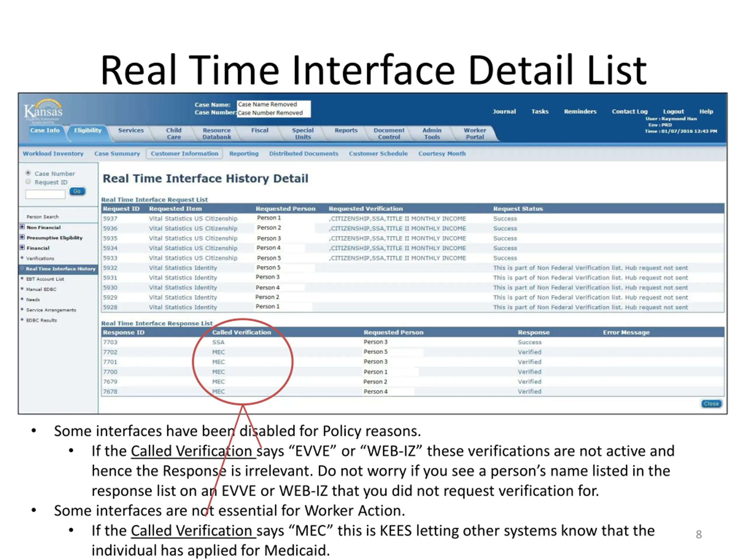The image size is (747, 560).
Task: Click the Close button
Action: [x=711, y=404]
